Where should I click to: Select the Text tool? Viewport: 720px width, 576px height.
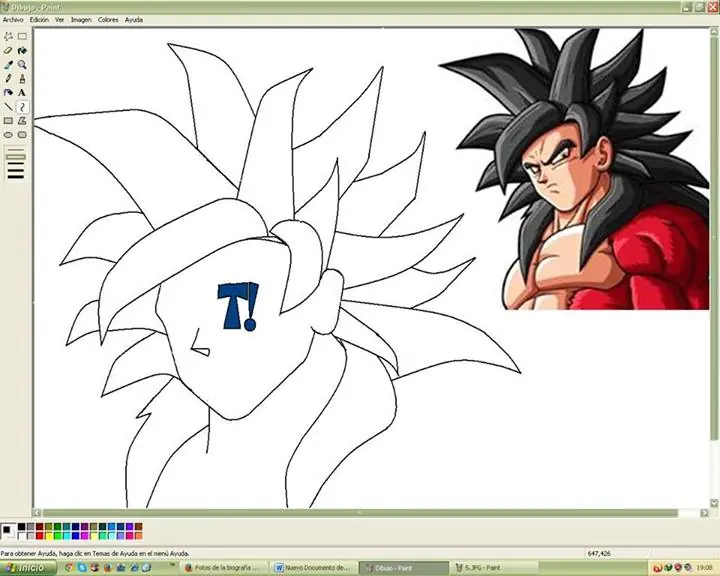pos(22,93)
